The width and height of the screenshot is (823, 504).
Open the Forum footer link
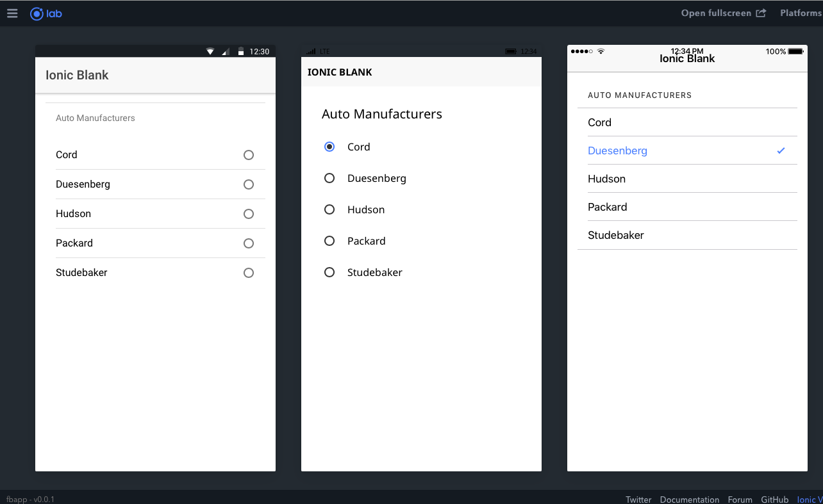740,500
